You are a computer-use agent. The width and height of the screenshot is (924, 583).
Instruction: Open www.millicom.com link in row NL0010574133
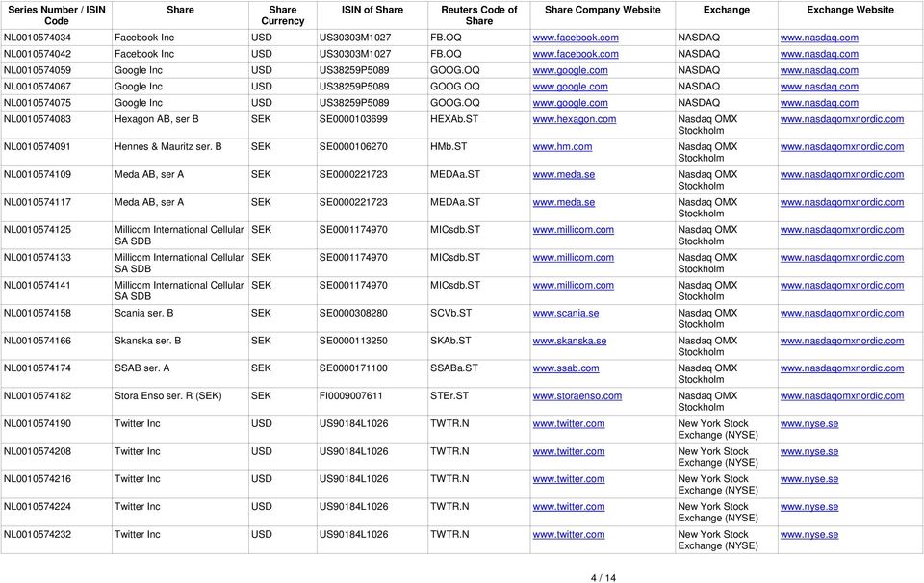[573, 258]
